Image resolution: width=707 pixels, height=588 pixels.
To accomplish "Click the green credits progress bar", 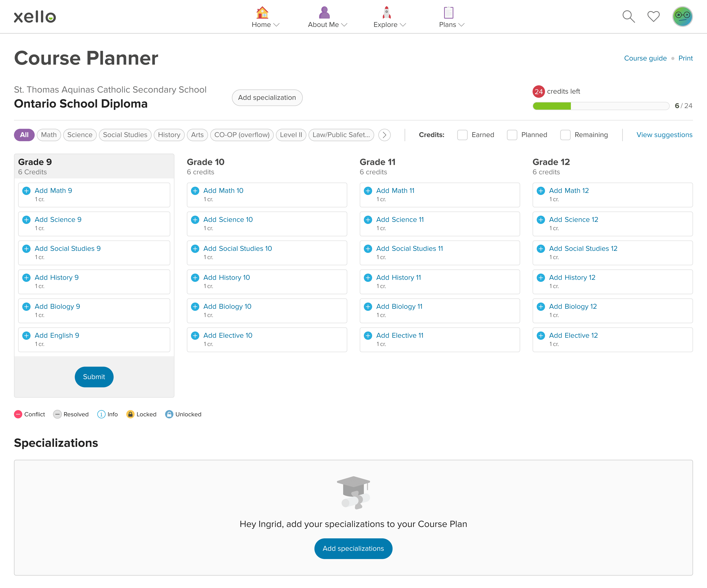I will pos(551,106).
